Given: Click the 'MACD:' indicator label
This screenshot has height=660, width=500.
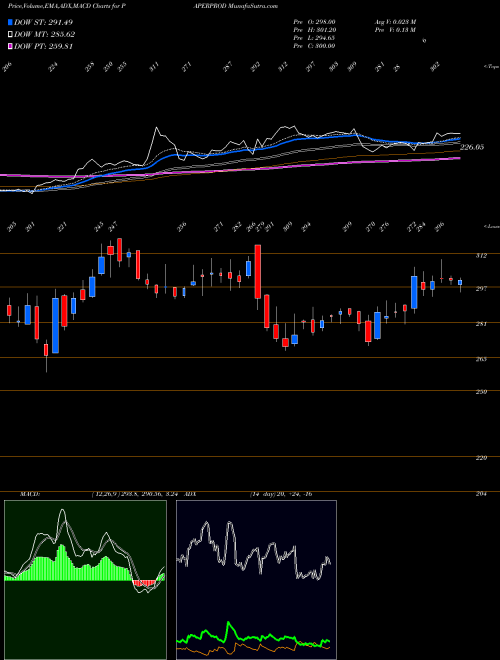Looking at the screenshot, I should click(x=29, y=494).
